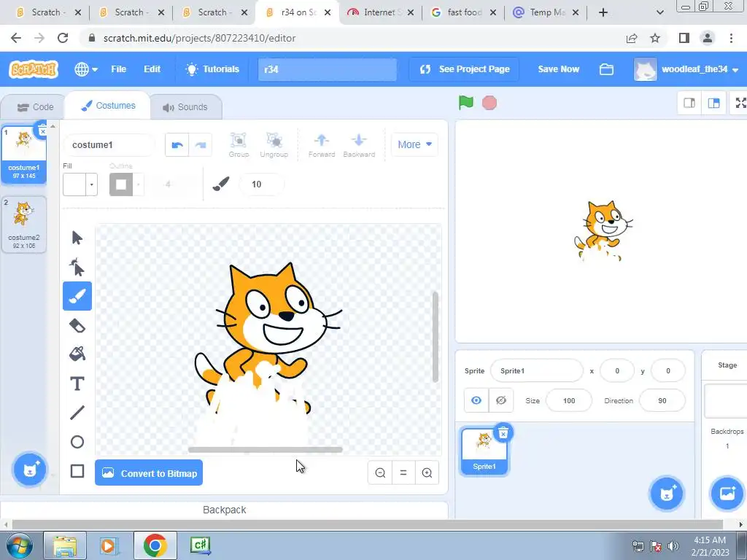Screen dimensions: 747x560
Task: Click the green flag to run
Action: click(466, 102)
